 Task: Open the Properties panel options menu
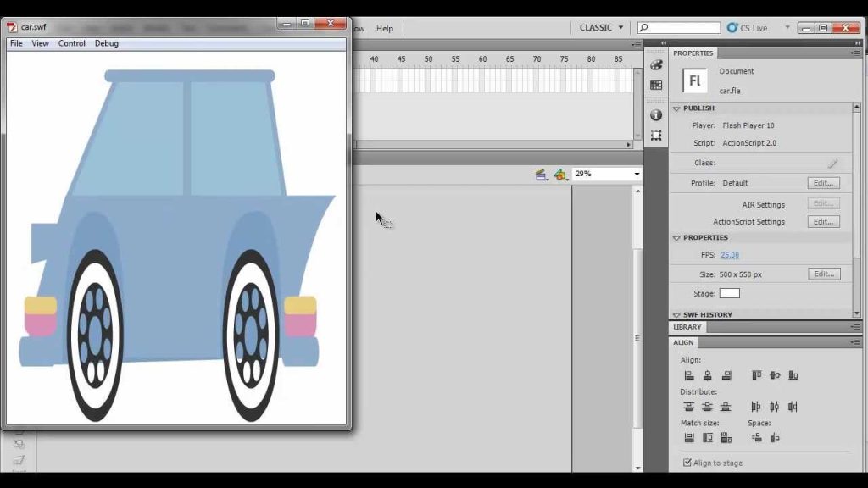(x=855, y=53)
